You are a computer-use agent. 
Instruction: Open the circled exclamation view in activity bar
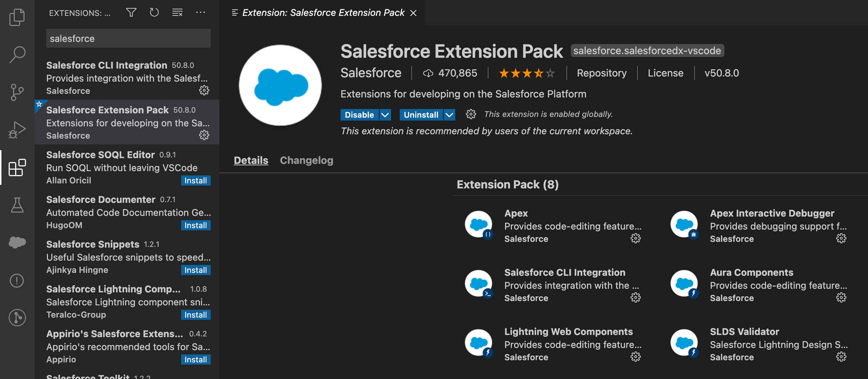17,280
